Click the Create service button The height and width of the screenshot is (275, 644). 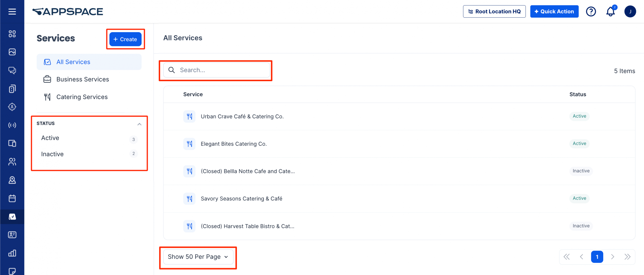pos(125,39)
